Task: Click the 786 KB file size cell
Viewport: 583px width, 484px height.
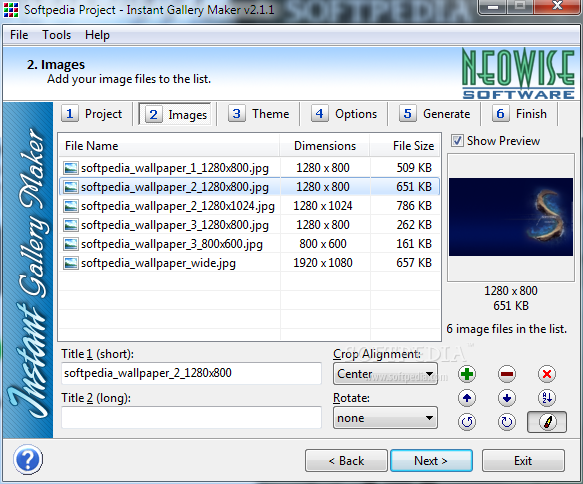Action: tap(414, 206)
